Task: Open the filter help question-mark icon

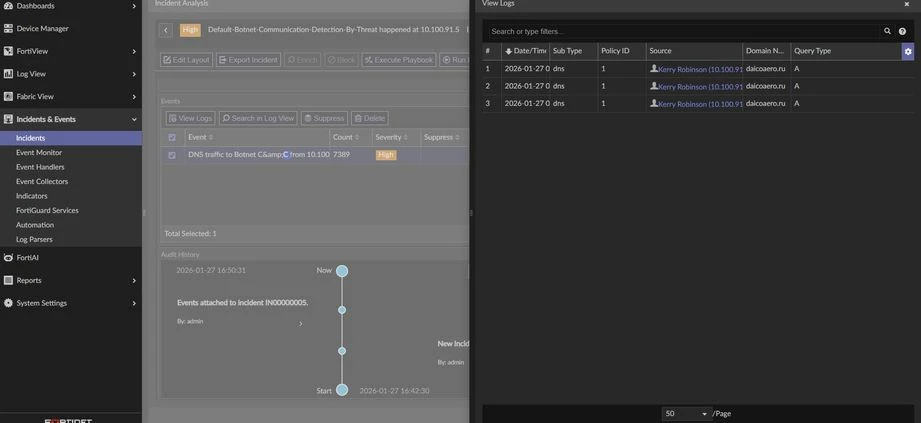Action: (x=902, y=31)
